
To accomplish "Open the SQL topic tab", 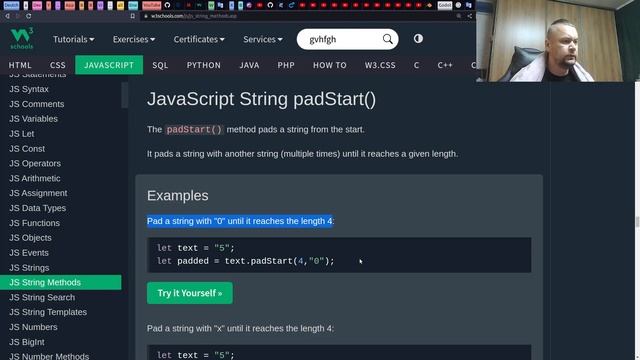I will tap(160, 65).
